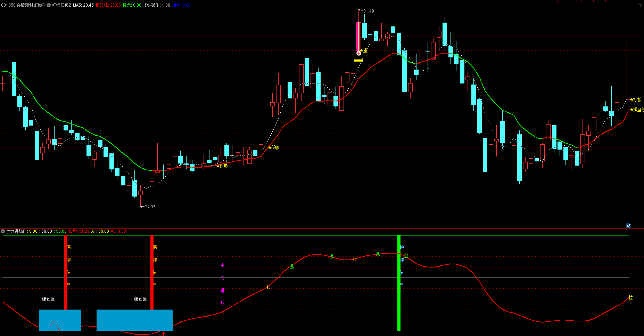This screenshot has width=644, height=336.
Task: Click the 超强: 0.00 value
Action: click(181, 5)
